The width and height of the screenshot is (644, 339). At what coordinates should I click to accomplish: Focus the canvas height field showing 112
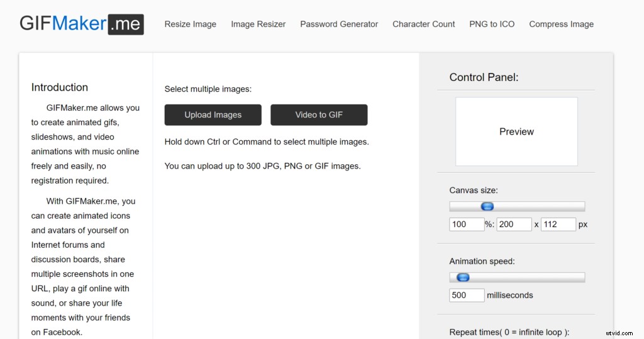pyautogui.click(x=558, y=225)
